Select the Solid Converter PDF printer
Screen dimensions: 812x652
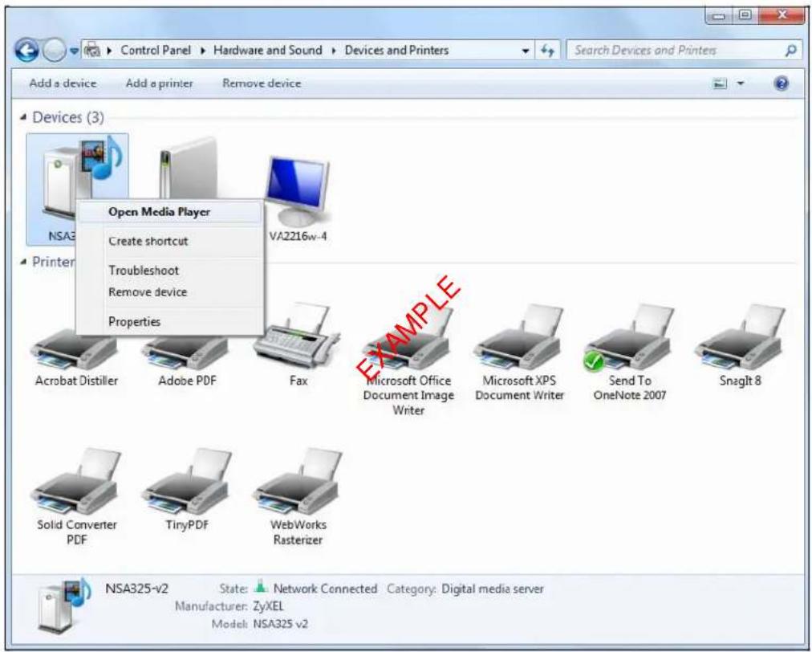[77, 498]
